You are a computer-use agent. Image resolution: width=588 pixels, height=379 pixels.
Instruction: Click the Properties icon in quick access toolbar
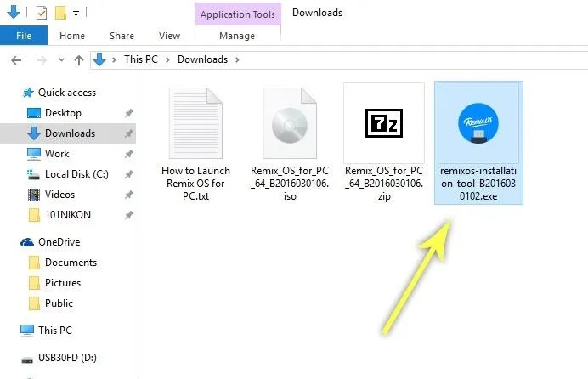click(x=42, y=13)
